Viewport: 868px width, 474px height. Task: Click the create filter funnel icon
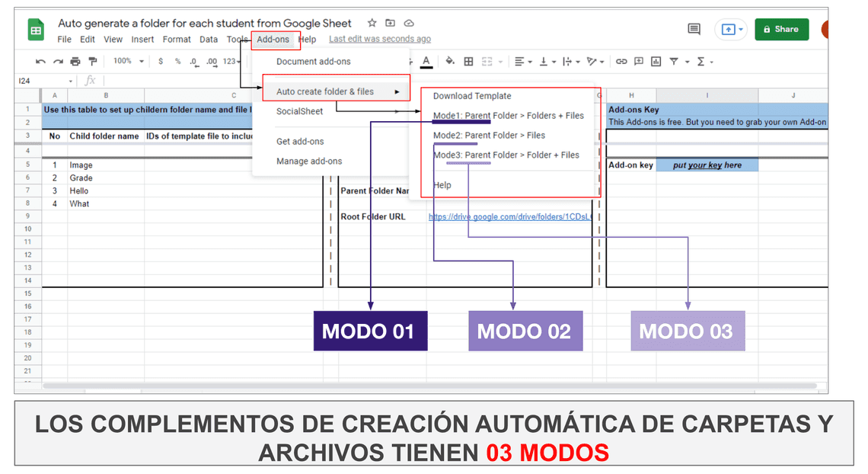click(x=675, y=62)
